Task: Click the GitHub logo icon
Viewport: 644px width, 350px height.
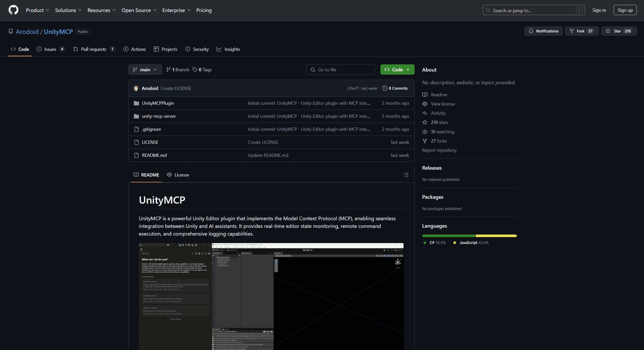Action: pyautogui.click(x=13, y=10)
